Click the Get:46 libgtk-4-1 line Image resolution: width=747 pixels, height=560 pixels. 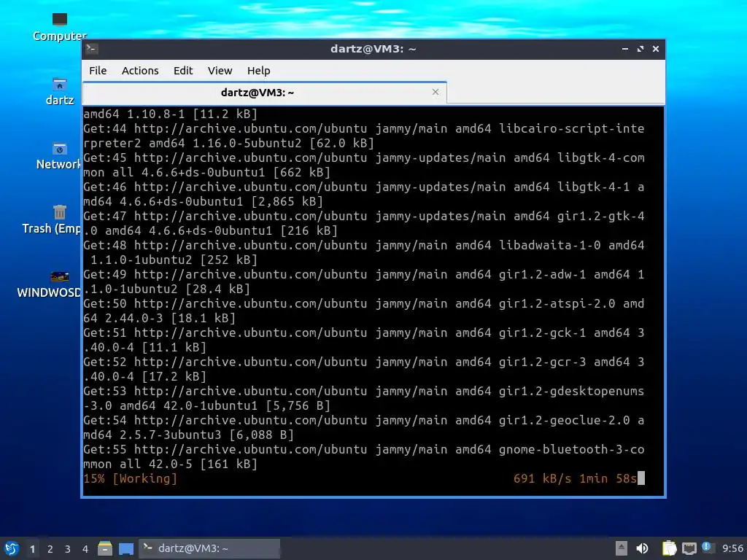(x=364, y=194)
